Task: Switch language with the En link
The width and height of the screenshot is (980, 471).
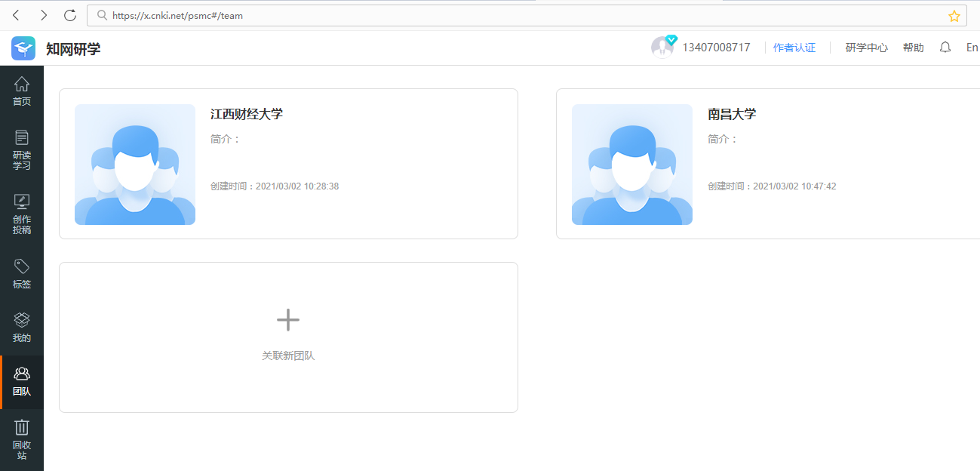Action: 972,48
